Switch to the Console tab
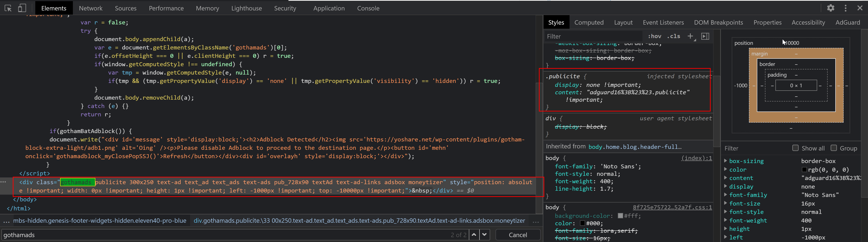The image size is (868, 242). [x=368, y=8]
